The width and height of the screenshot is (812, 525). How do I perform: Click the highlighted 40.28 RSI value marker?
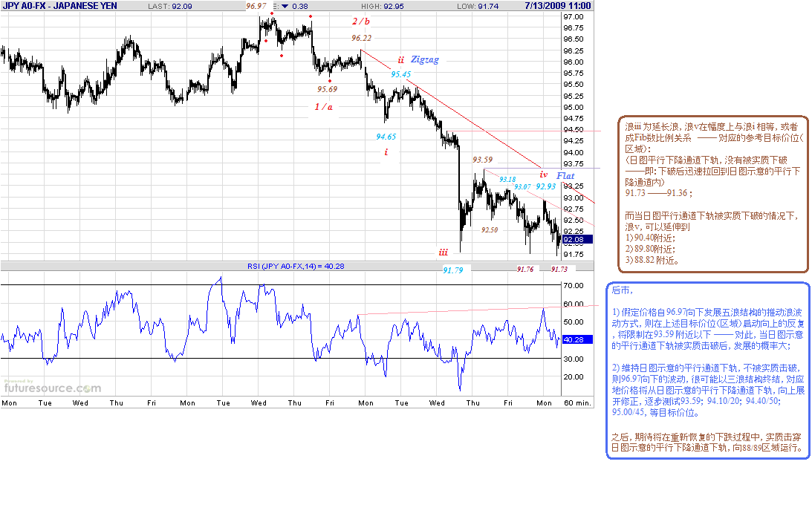point(577,339)
